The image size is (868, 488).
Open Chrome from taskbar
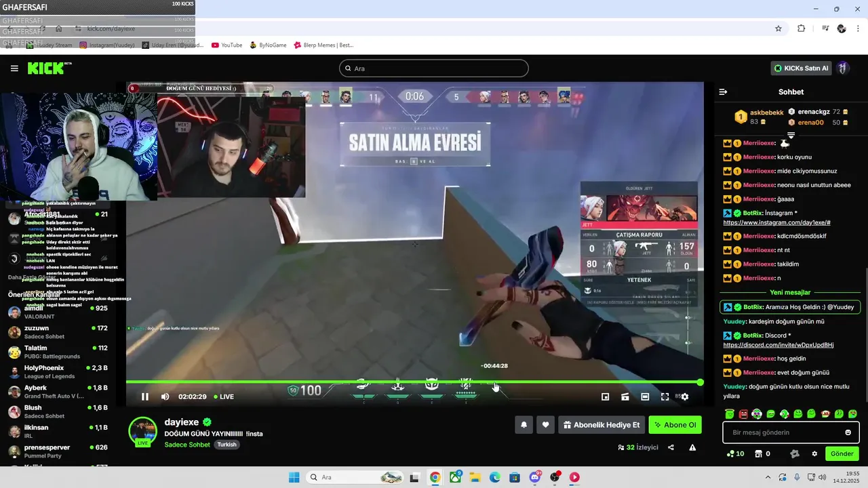(x=435, y=477)
